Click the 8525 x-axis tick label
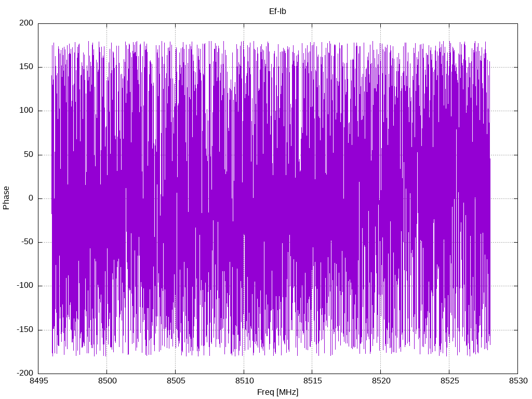The height and width of the screenshot is (399, 532). [x=449, y=381]
